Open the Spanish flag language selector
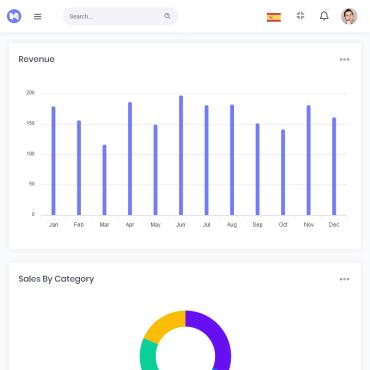Screen dimensions: 370x370 click(274, 17)
